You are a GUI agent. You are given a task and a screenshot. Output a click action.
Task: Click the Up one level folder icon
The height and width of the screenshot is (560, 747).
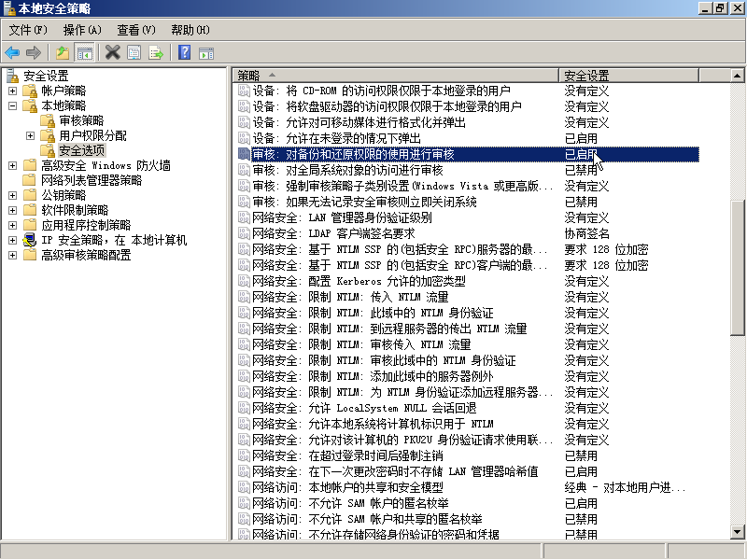(63, 52)
